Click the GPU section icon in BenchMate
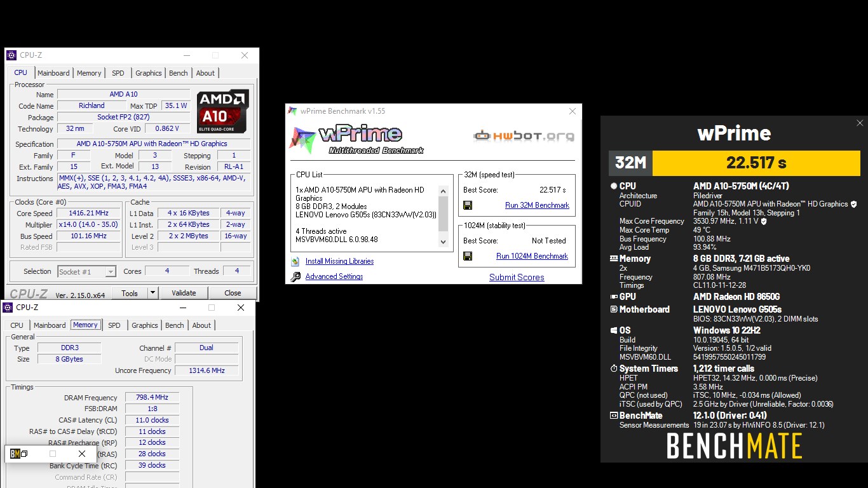 [x=613, y=297]
